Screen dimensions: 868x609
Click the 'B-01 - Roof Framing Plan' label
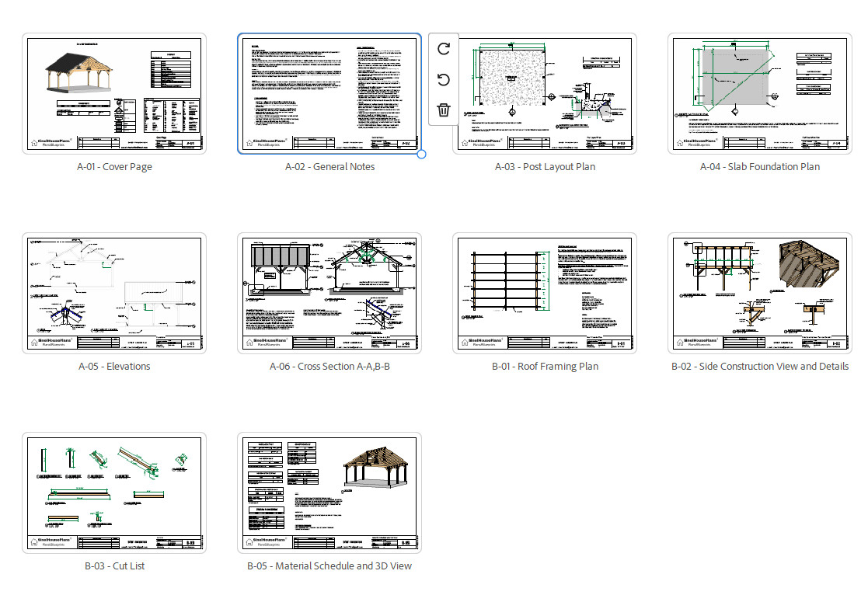point(545,366)
